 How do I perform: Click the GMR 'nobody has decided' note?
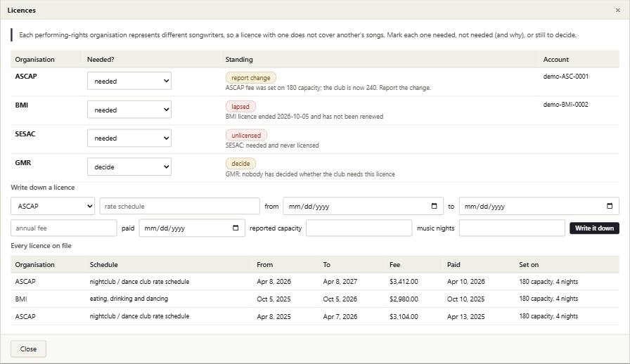tap(310, 174)
